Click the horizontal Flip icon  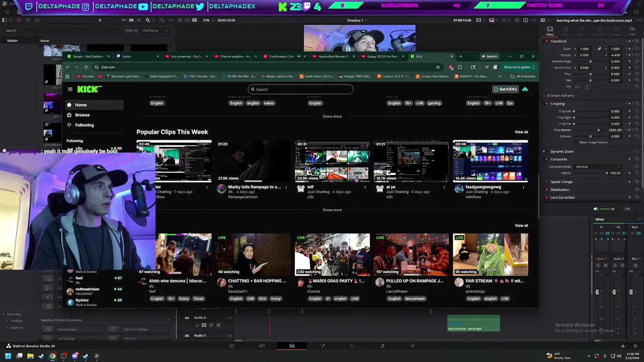tap(577, 86)
